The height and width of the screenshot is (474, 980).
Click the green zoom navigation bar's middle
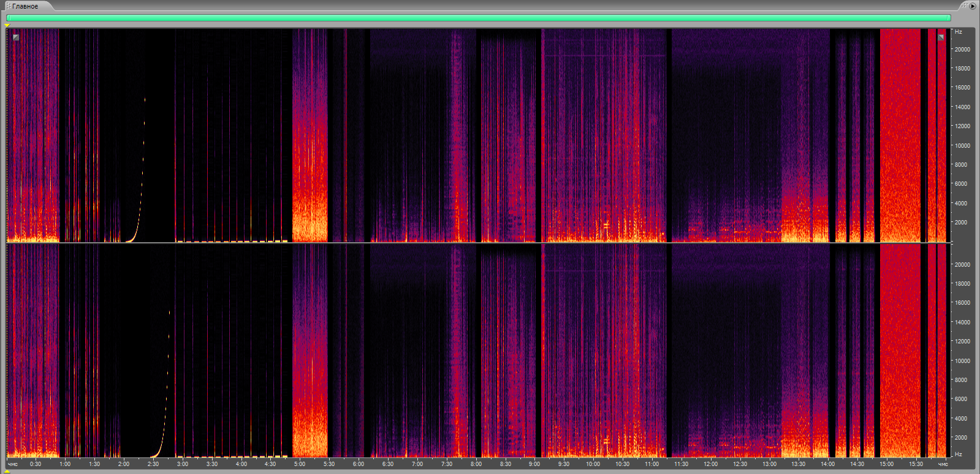click(x=478, y=18)
